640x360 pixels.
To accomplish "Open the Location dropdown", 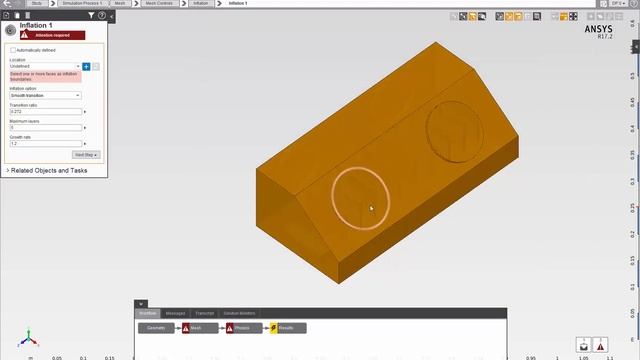I will pos(45,66).
